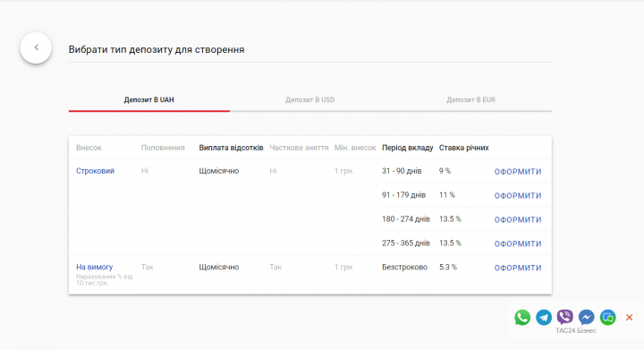The height and width of the screenshot is (350, 644).
Task: Open the На вимогу deposit link
Action: coord(95,267)
